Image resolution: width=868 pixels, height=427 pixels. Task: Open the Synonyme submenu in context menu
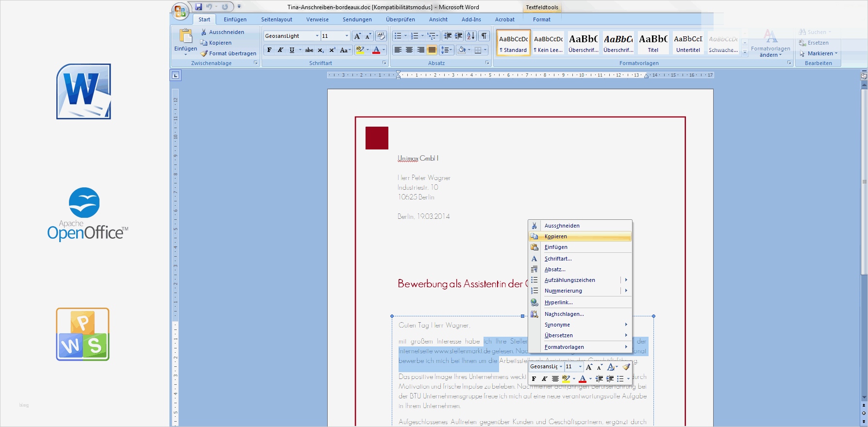pos(580,325)
